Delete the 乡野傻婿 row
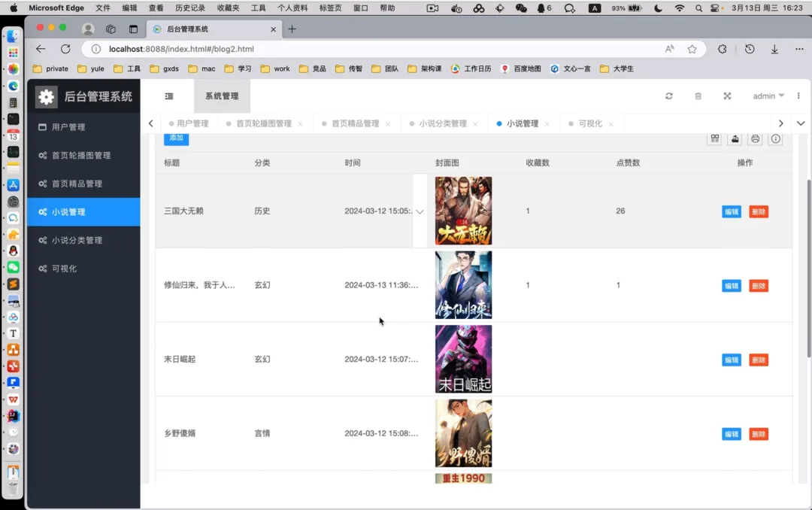The height and width of the screenshot is (510, 812). click(x=759, y=434)
